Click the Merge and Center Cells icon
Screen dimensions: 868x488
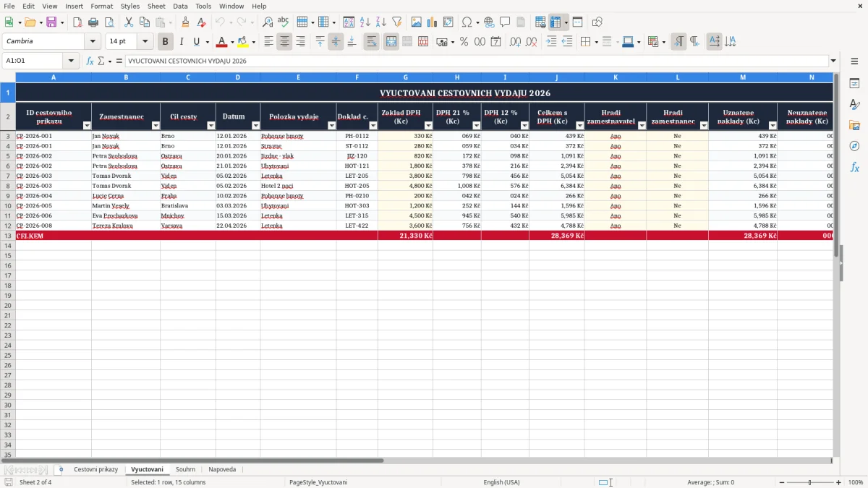point(391,42)
